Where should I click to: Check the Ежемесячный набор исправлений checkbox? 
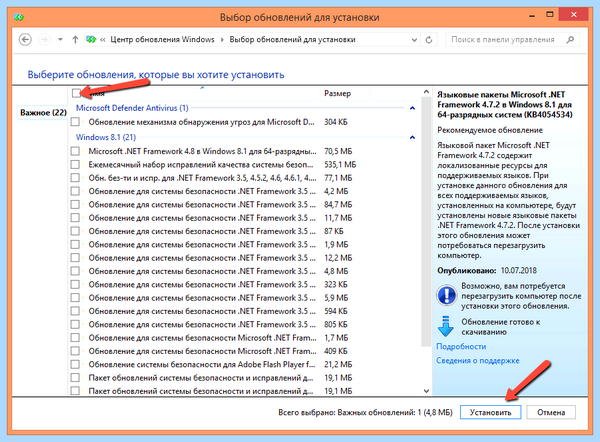[x=75, y=165]
